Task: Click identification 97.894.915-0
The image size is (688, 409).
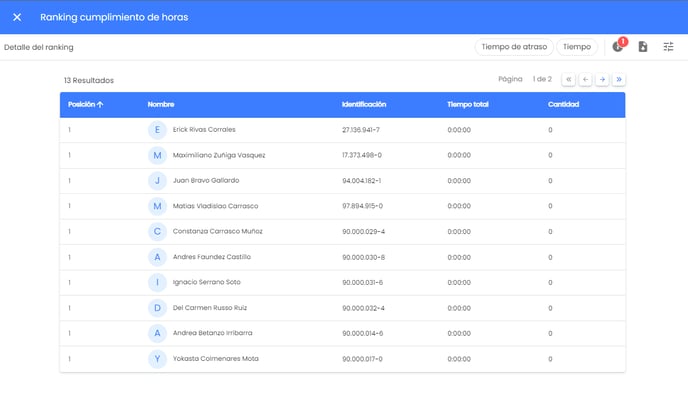Action: [x=362, y=206]
